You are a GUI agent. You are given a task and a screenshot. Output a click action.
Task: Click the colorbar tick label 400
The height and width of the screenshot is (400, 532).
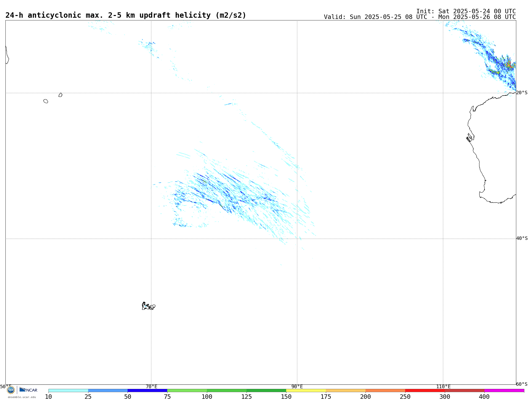(x=484, y=397)
